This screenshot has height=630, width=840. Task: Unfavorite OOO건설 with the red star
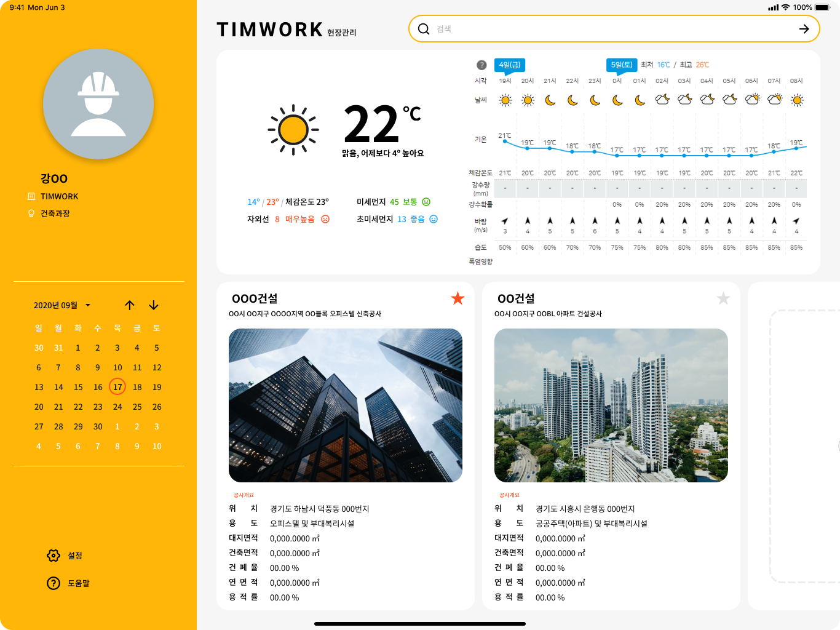(x=458, y=298)
